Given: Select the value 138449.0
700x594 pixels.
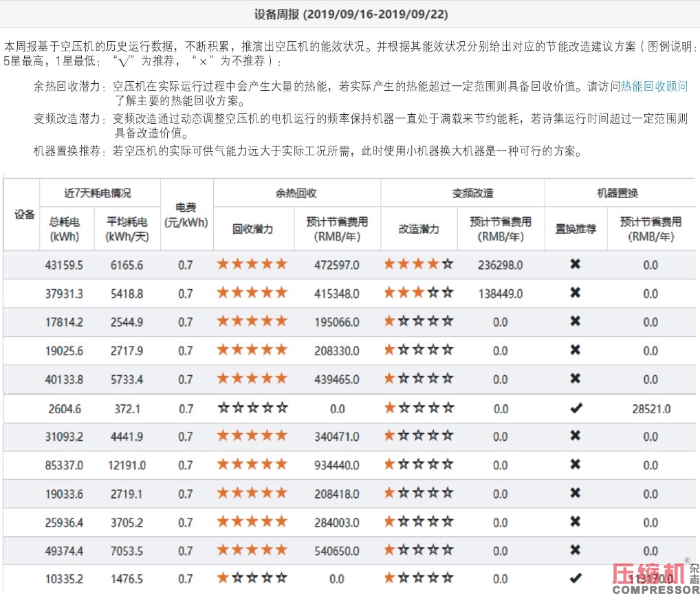Looking at the screenshot, I should point(500,294).
